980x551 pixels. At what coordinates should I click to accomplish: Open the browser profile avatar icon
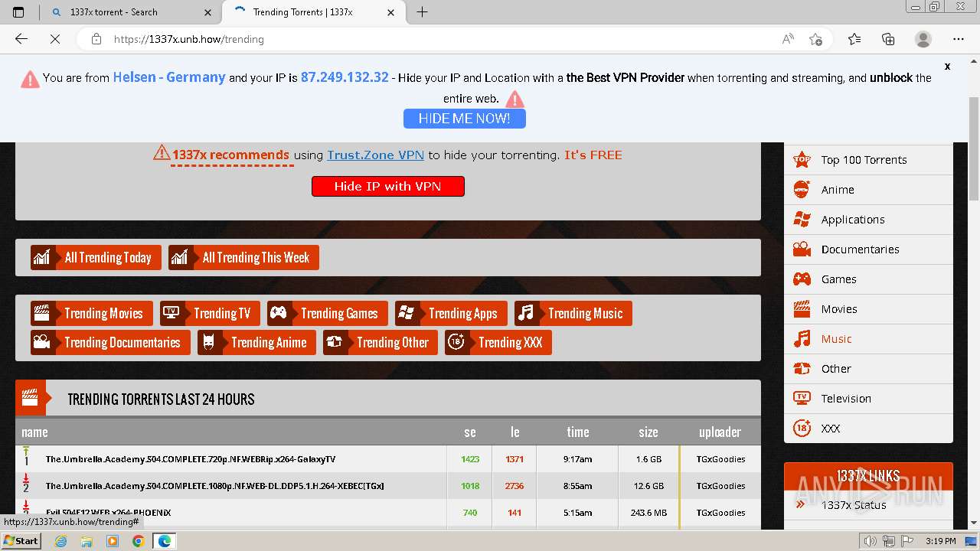923,39
